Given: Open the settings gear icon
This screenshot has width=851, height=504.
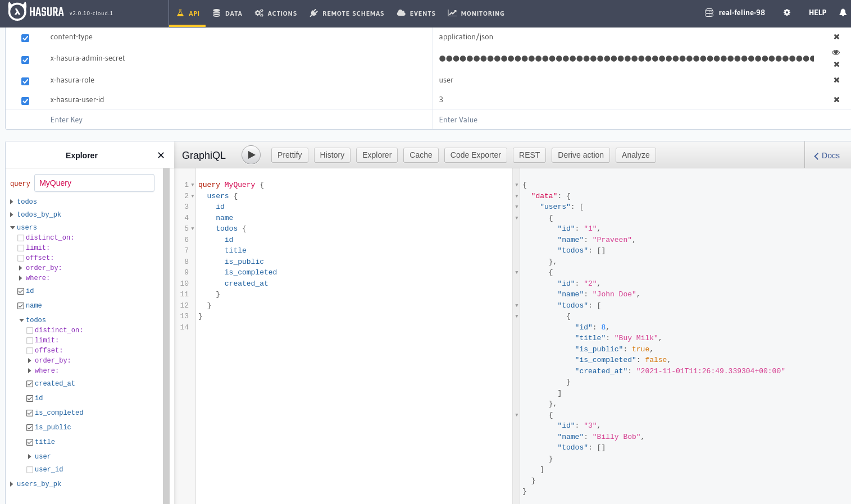Looking at the screenshot, I should (787, 12).
